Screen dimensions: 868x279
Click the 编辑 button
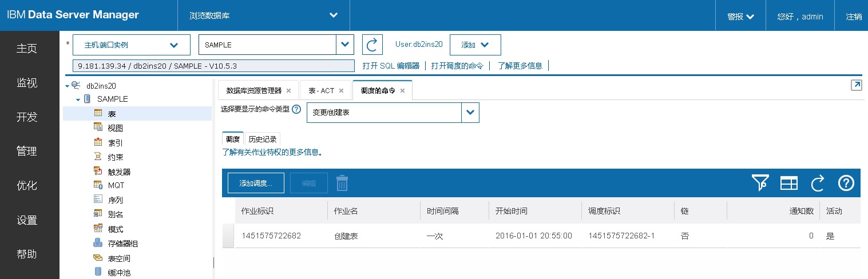309,183
